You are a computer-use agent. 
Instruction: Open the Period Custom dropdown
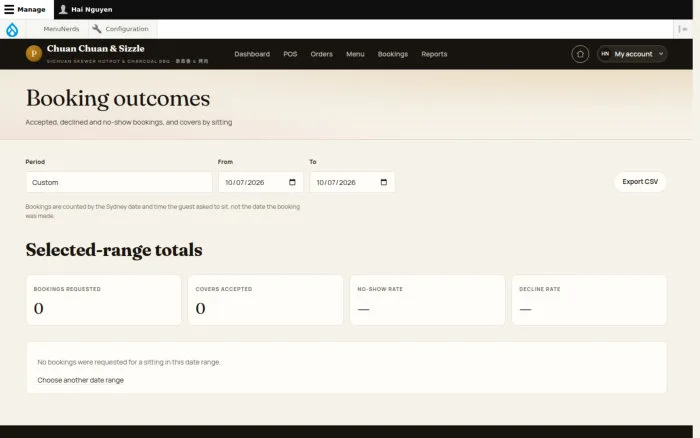click(x=119, y=182)
